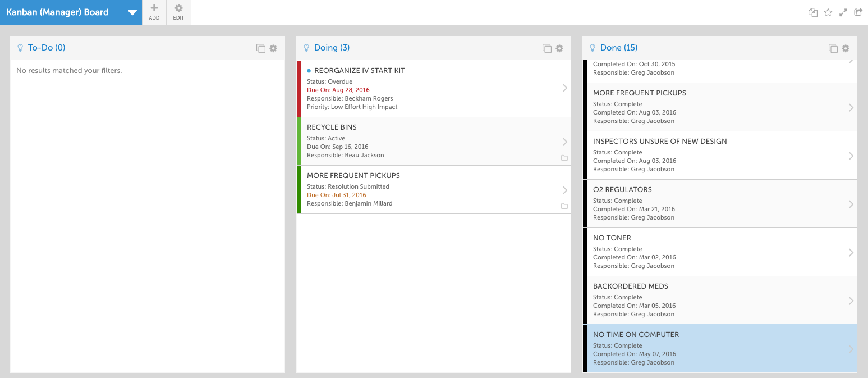Open the settings gear for the To-Do column
Viewport: 868px width, 378px height.
point(273,48)
